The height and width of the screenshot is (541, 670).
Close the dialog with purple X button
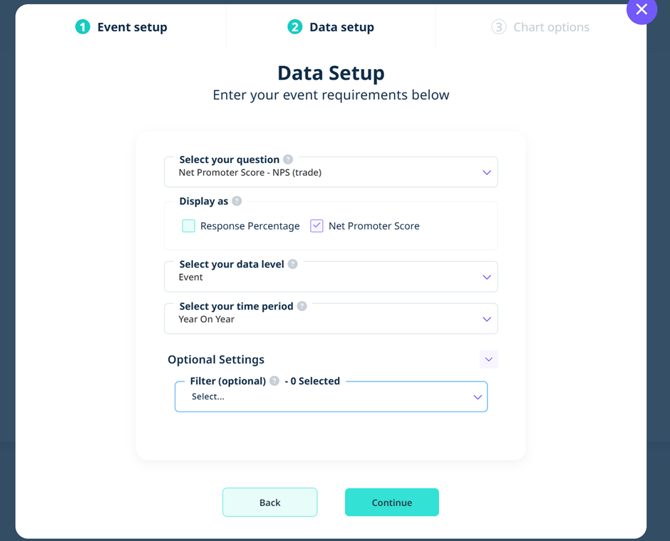(x=641, y=9)
